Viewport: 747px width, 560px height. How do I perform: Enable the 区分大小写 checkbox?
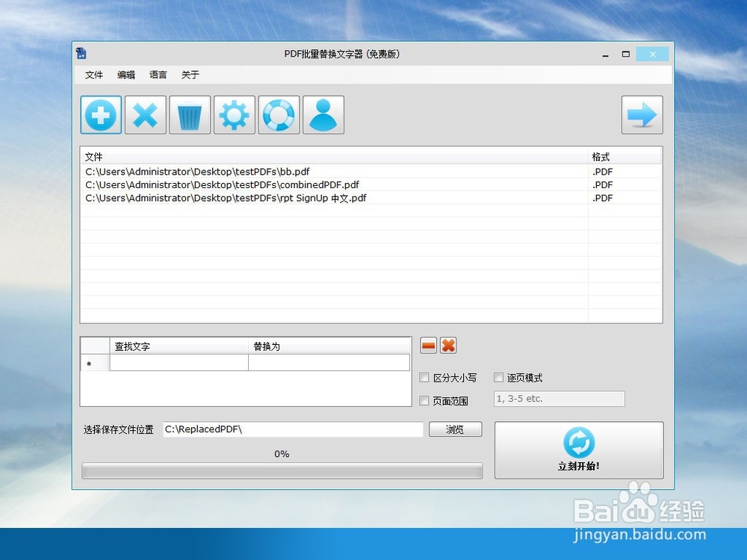(x=425, y=378)
